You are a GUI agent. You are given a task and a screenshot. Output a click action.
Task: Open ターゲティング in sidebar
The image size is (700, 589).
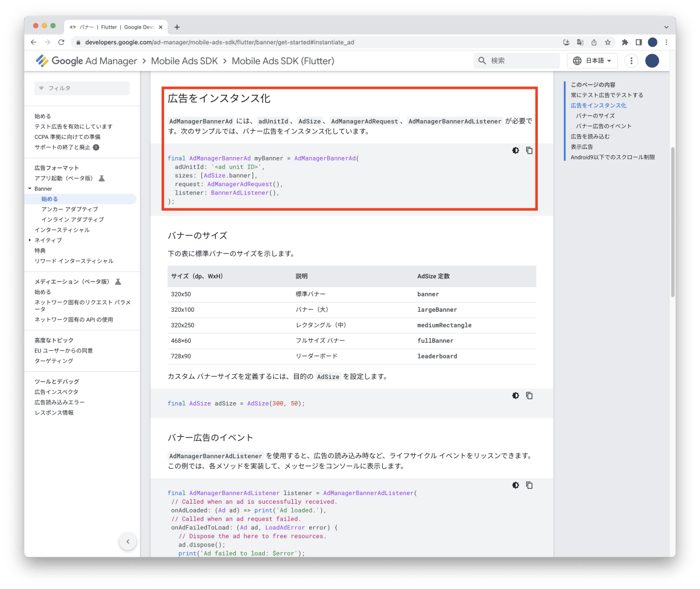[54, 361]
